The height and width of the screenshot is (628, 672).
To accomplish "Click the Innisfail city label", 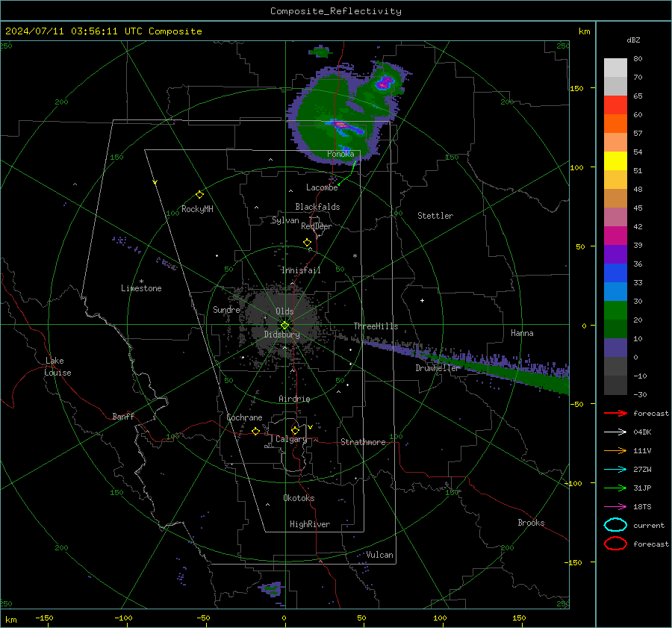I will [301, 270].
